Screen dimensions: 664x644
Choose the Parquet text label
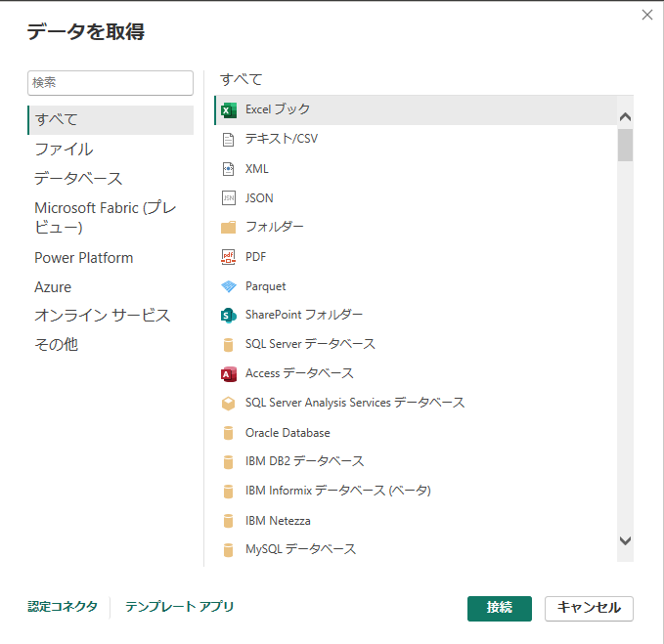(266, 286)
